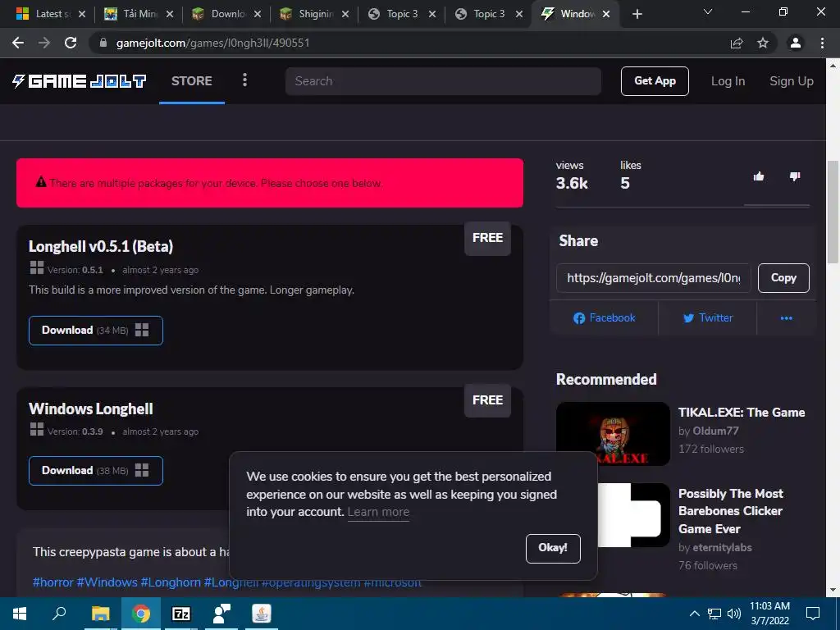Open the cookie Learn more link
840x630 pixels.
click(378, 512)
